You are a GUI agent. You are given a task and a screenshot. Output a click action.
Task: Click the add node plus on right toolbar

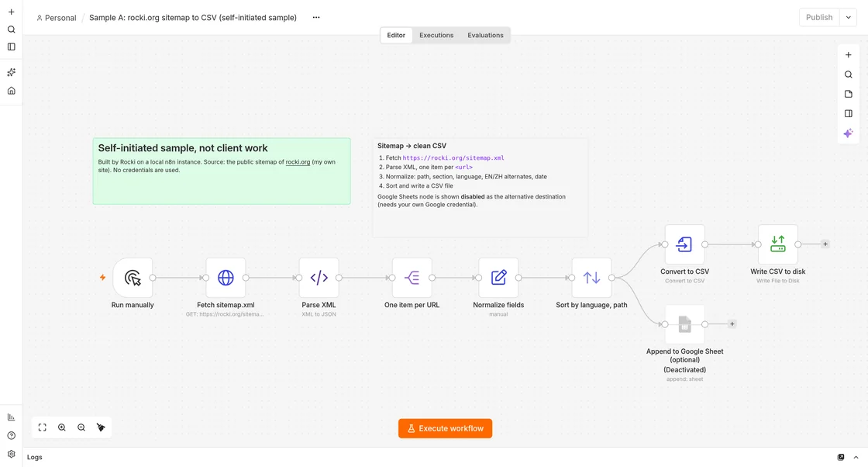[848, 55]
